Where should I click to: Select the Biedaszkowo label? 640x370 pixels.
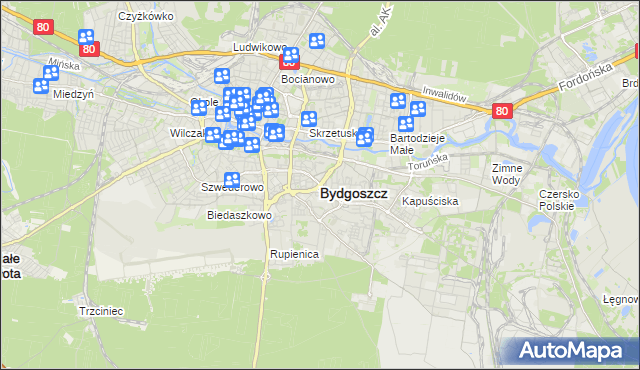click(239, 215)
